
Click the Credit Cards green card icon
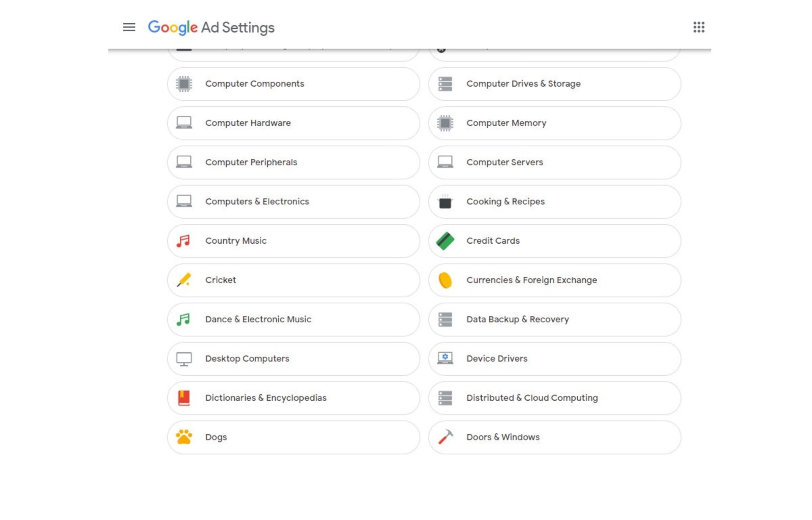445,241
